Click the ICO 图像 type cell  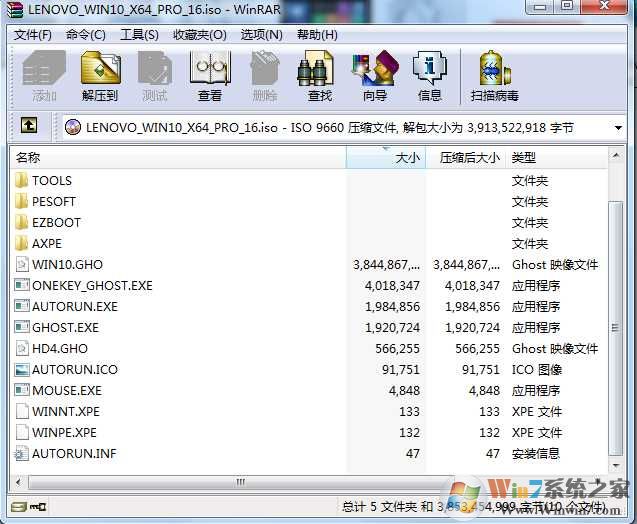[537, 369]
